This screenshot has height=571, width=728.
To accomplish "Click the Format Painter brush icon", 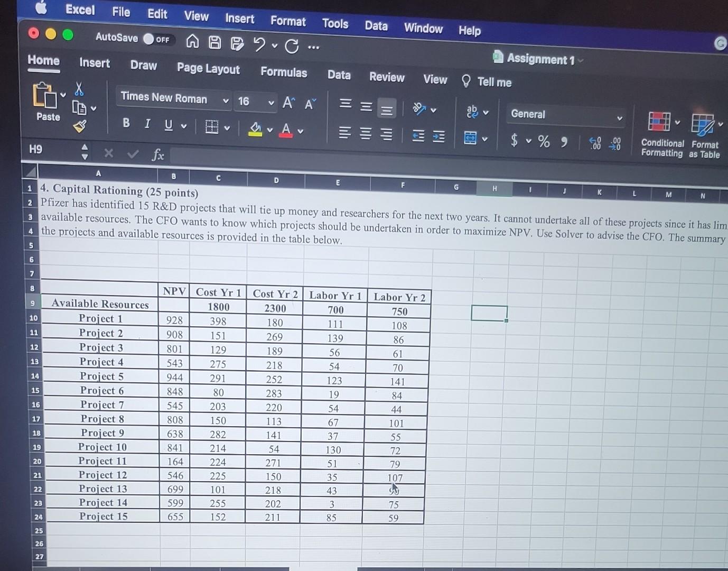I will pyautogui.click(x=79, y=126).
